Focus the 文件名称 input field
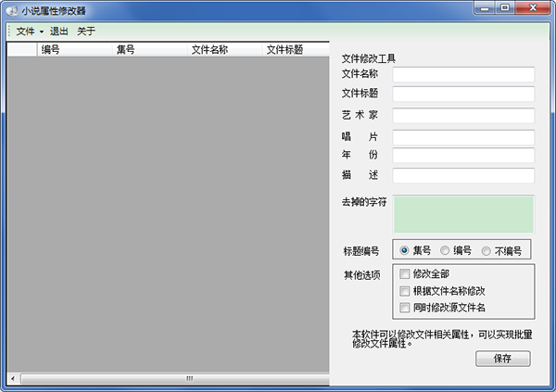Image resolution: width=556 pixels, height=392 pixels. click(x=463, y=74)
